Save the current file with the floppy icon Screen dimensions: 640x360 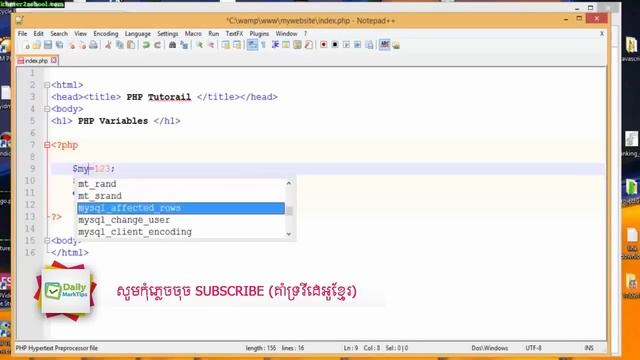click(x=48, y=45)
